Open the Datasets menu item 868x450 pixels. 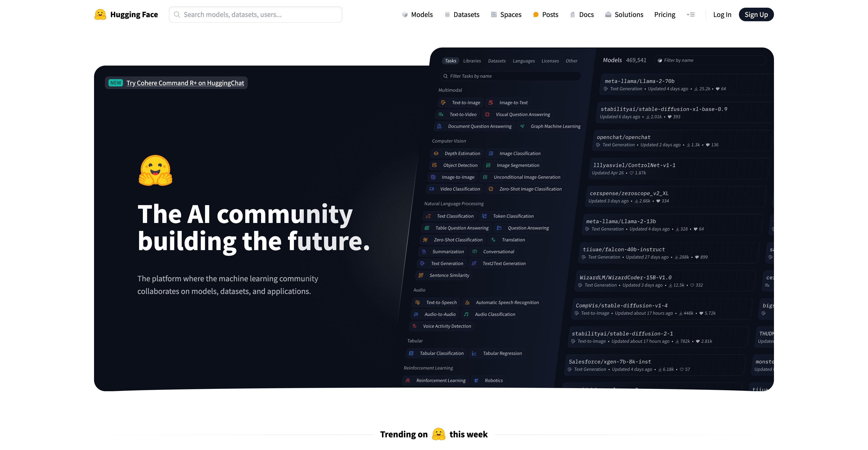466,14
